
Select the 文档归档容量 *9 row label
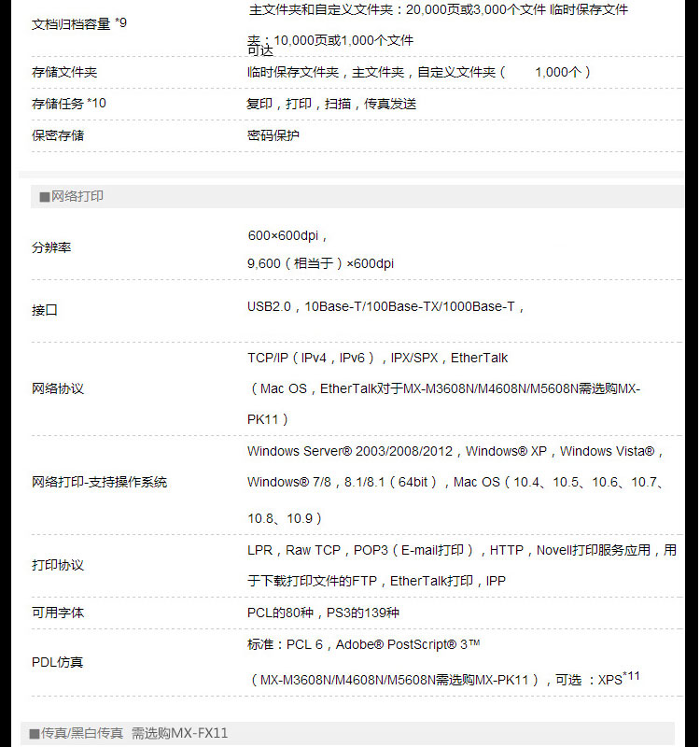tap(79, 23)
